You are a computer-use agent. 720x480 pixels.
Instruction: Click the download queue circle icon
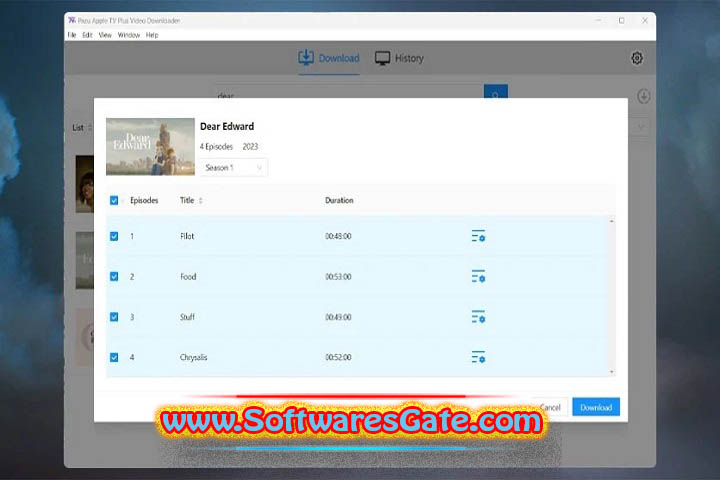coord(643,96)
